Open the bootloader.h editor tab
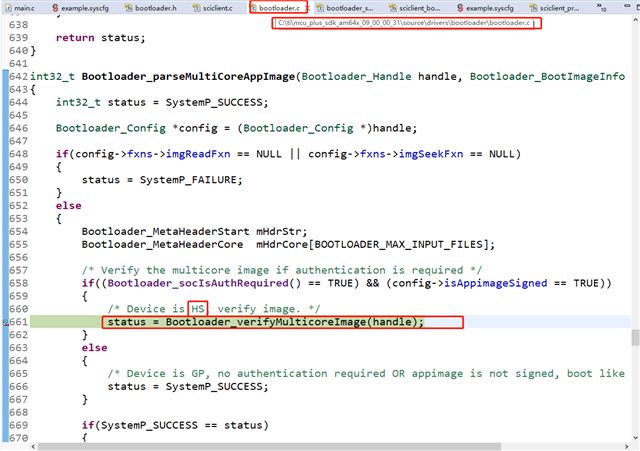 [151, 8]
